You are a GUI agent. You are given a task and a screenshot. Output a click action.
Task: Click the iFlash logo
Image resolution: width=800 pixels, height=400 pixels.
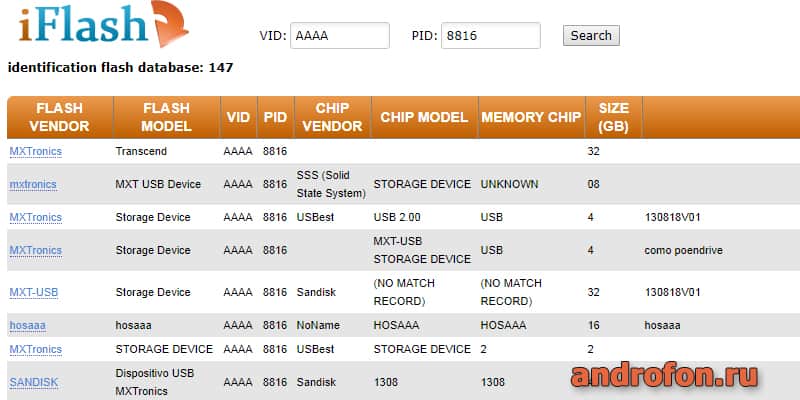tap(104, 23)
